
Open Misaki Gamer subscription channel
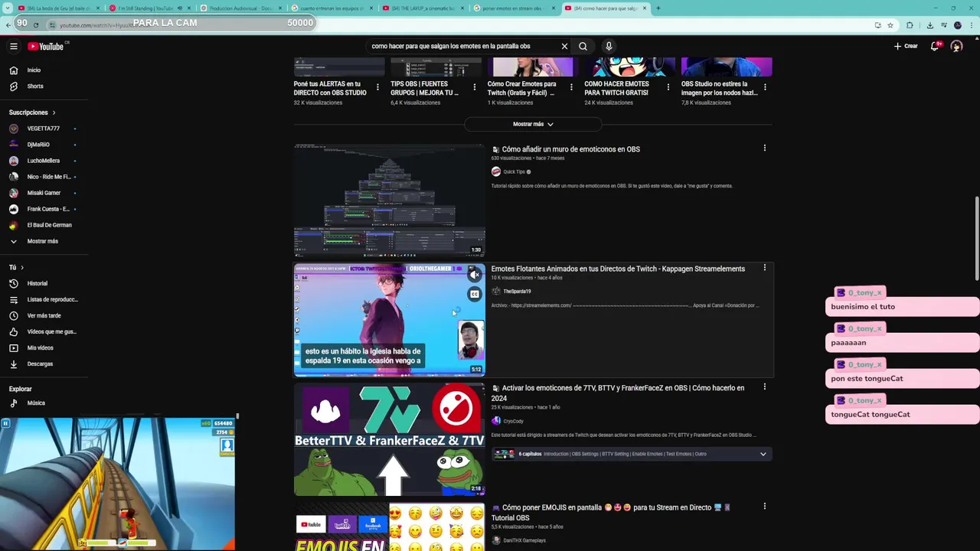[x=42, y=193]
